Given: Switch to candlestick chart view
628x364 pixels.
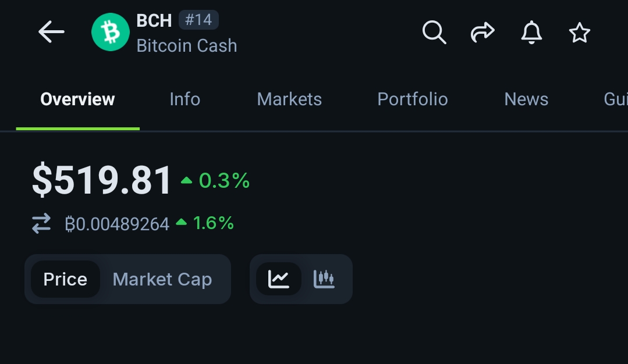Looking at the screenshot, I should pyautogui.click(x=324, y=279).
